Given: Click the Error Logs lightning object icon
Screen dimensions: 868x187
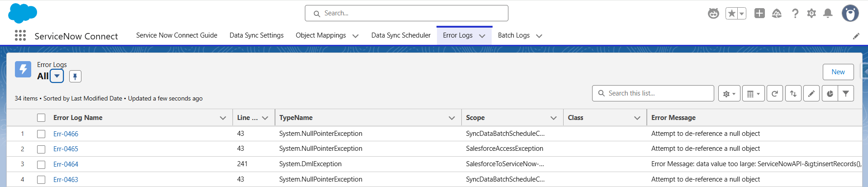Looking at the screenshot, I should pos(23,69).
